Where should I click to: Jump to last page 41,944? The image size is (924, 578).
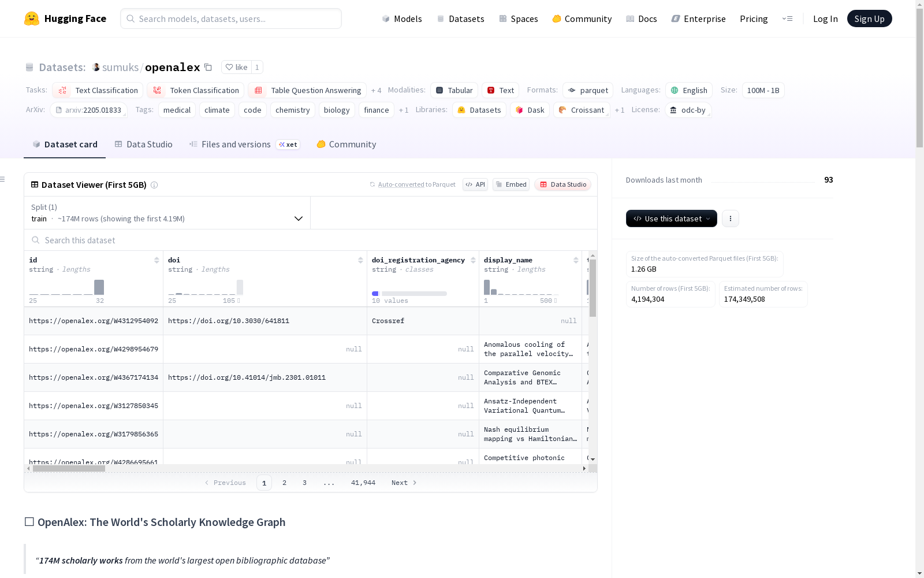point(363,483)
